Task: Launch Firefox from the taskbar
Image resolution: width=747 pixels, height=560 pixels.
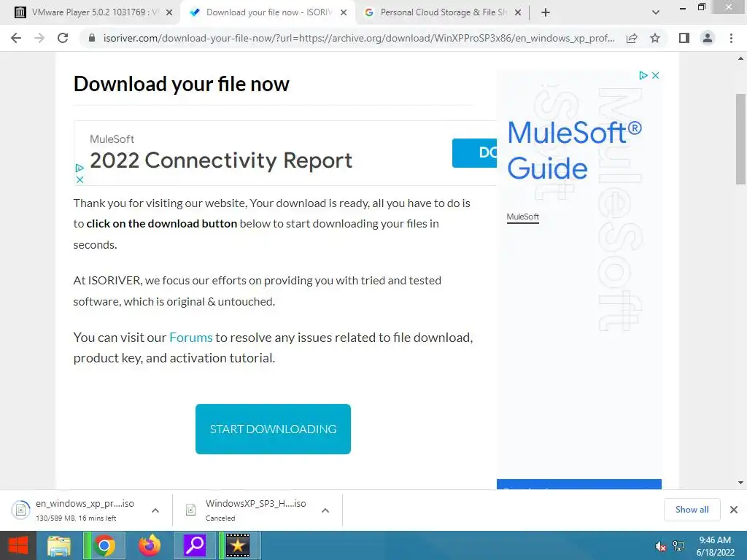Action: (x=150, y=545)
